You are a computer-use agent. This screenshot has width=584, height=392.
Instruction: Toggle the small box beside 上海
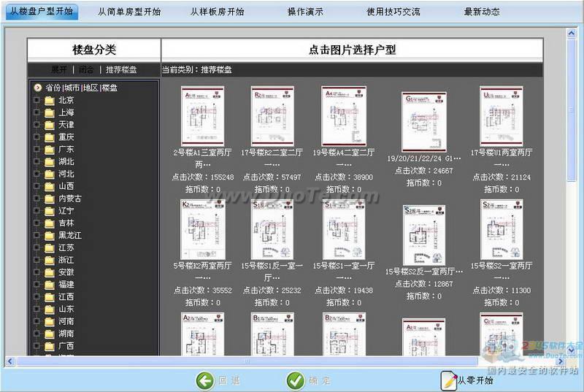point(36,112)
